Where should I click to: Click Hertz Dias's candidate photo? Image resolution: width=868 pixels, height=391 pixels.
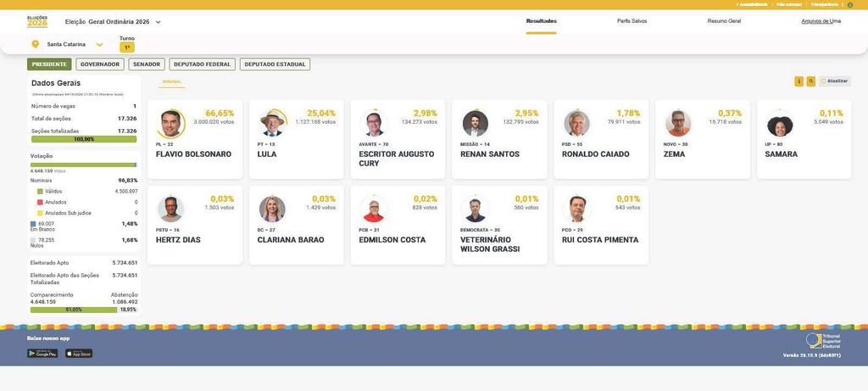[x=171, y=209]
